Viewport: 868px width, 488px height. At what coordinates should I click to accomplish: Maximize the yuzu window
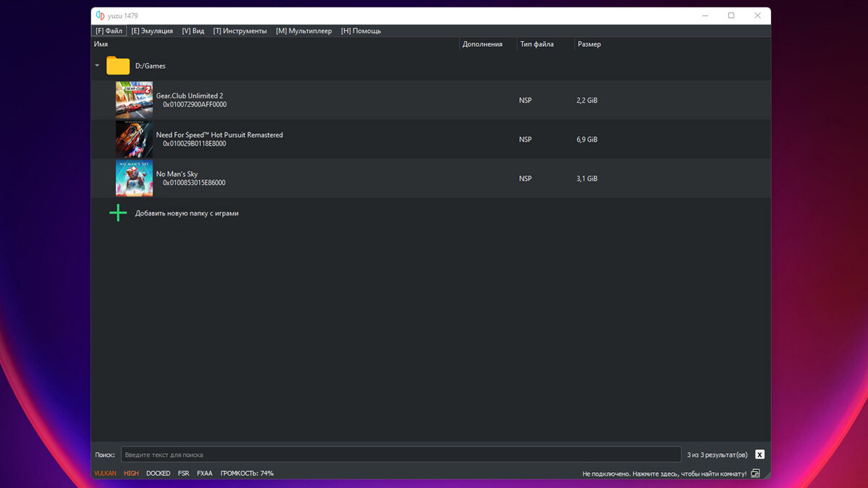pos(731,15)
